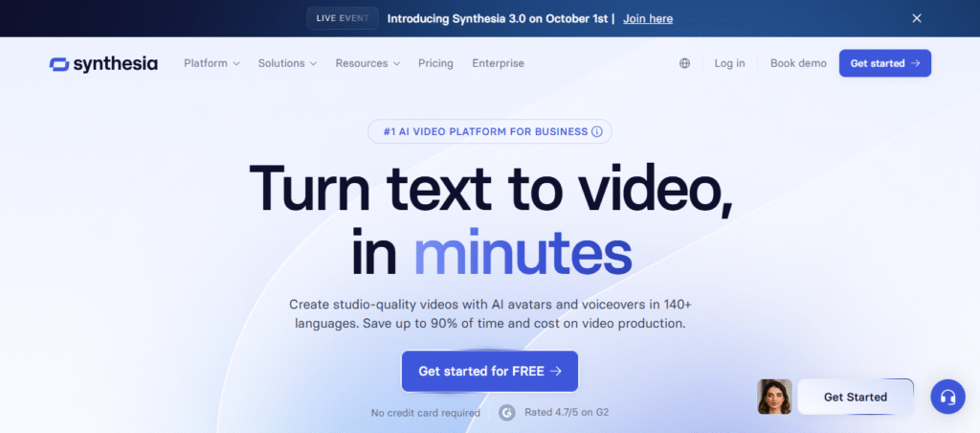Image resolution: width=980 pixels, height=433 pixels.
Task: Expand the Platform menu
Action: pyautogui.click(x=212, y=63)
